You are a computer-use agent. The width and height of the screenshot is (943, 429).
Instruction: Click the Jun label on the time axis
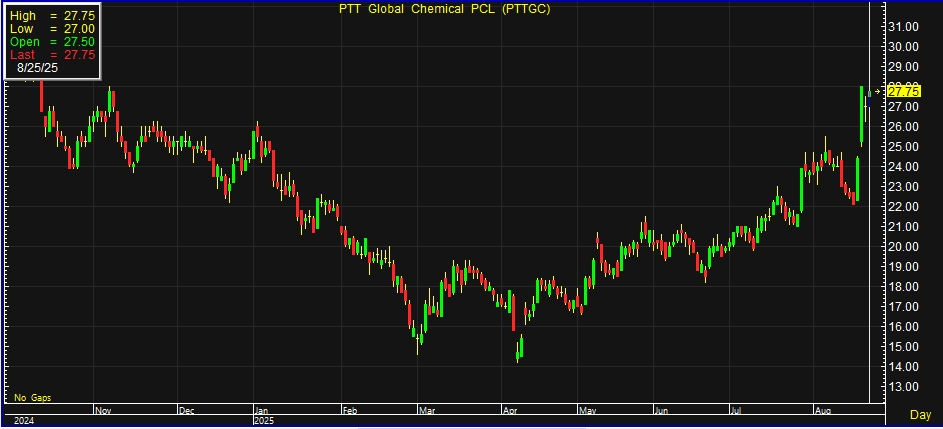pos(661,410)
